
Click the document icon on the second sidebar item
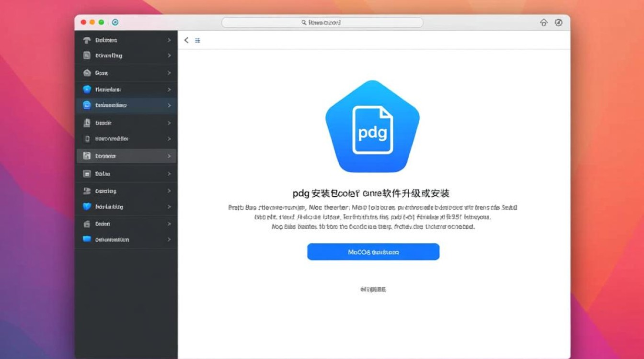[87, 56]
